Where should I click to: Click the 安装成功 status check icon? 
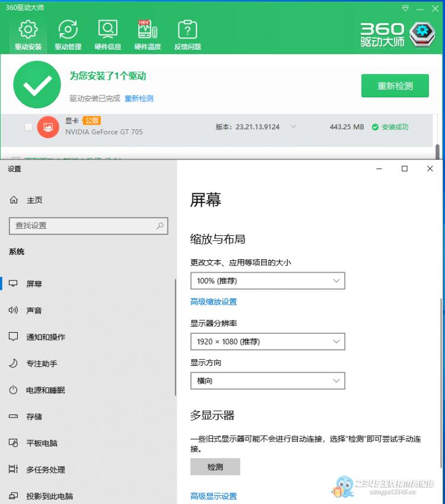tap(375, 127)
